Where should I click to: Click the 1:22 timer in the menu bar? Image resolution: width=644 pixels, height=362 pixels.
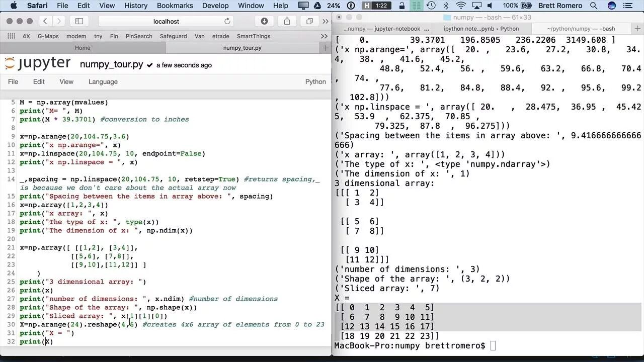(375, 6)
